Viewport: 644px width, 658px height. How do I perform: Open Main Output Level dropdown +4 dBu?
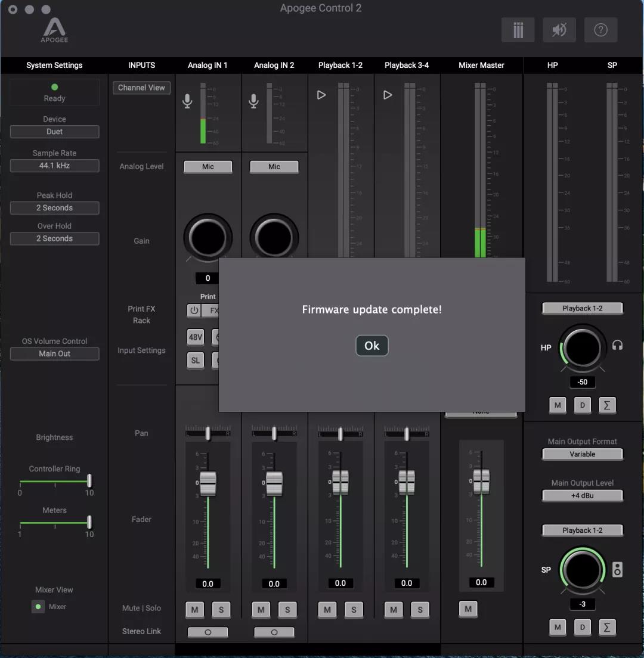click(x=583, y=496)
